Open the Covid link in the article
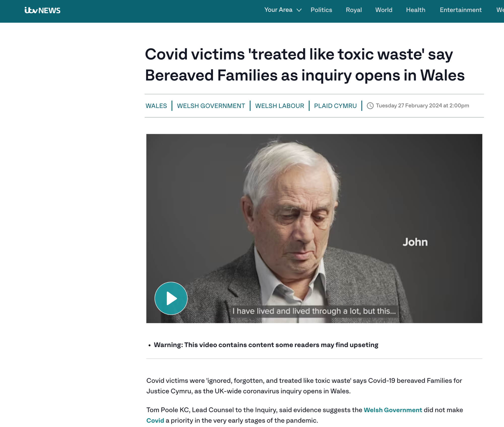The height and width of the screenshot is (427, 504). 155,420
